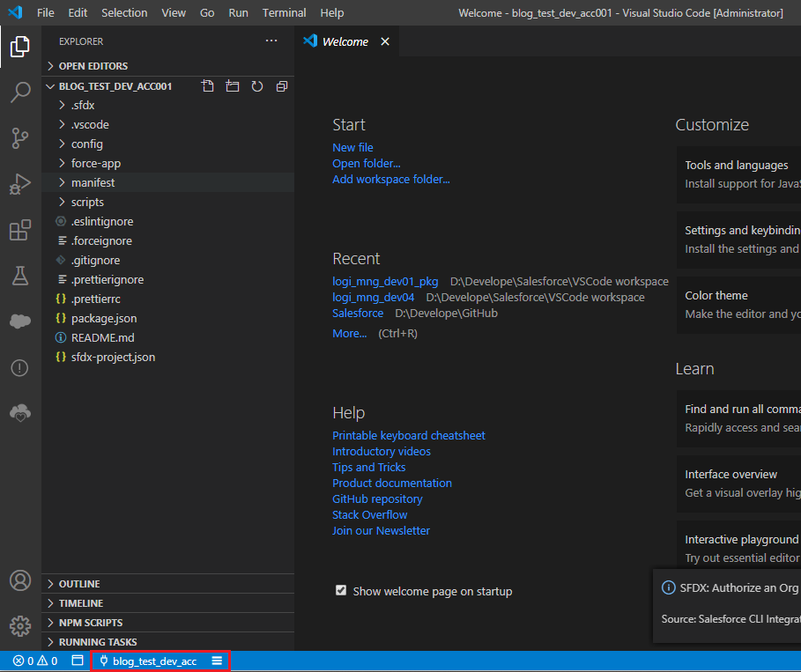This screenshot has height=672, width=801.
Task: Click New Folder icon in Explorer header
Action: pos(233,86)
